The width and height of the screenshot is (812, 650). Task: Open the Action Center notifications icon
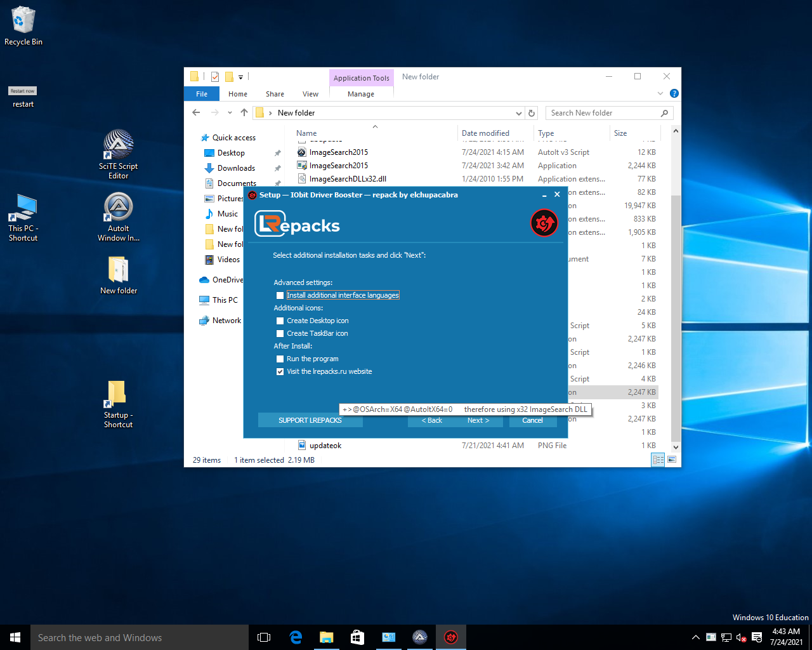click(x=757, y=637)
